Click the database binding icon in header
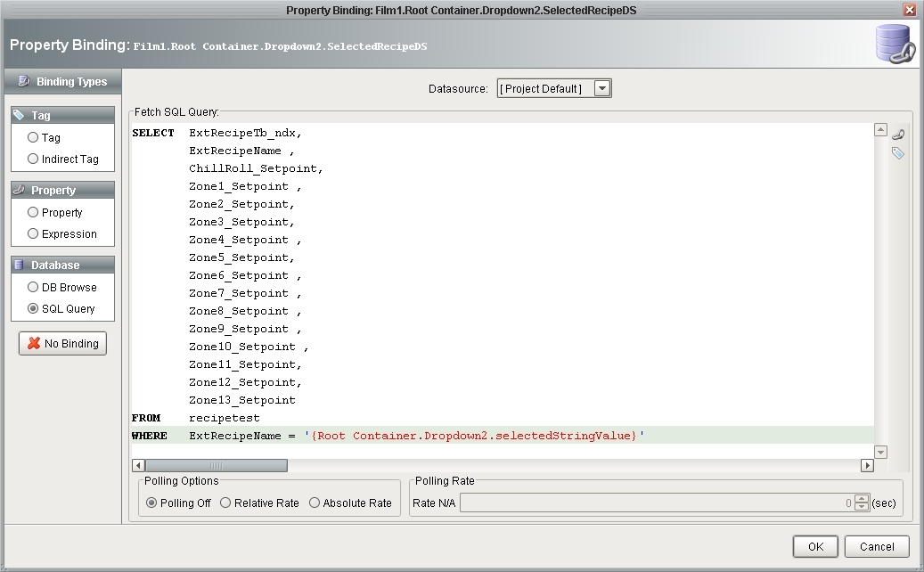This screenshot has height=572, width=924. [x=895, y=45]
